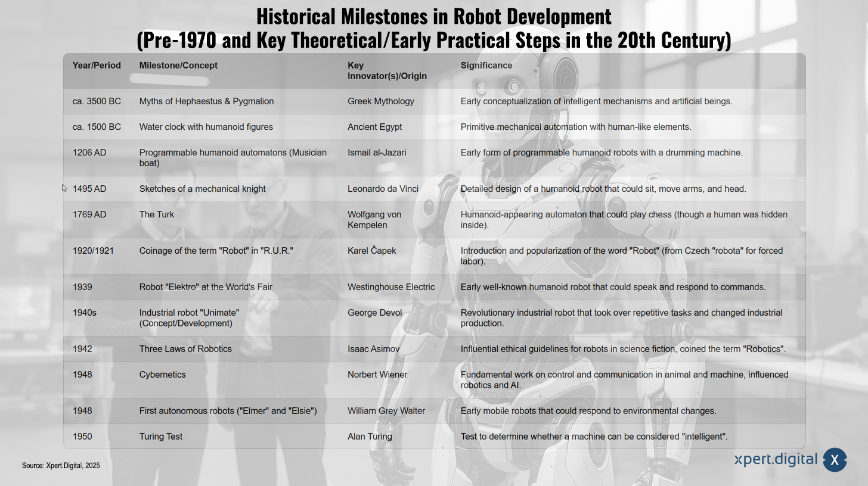Image resolution: width=868 pixels, height=486 pixels.
Task: Click the Leonardo da Vinci cell
Action: (383, 189)
